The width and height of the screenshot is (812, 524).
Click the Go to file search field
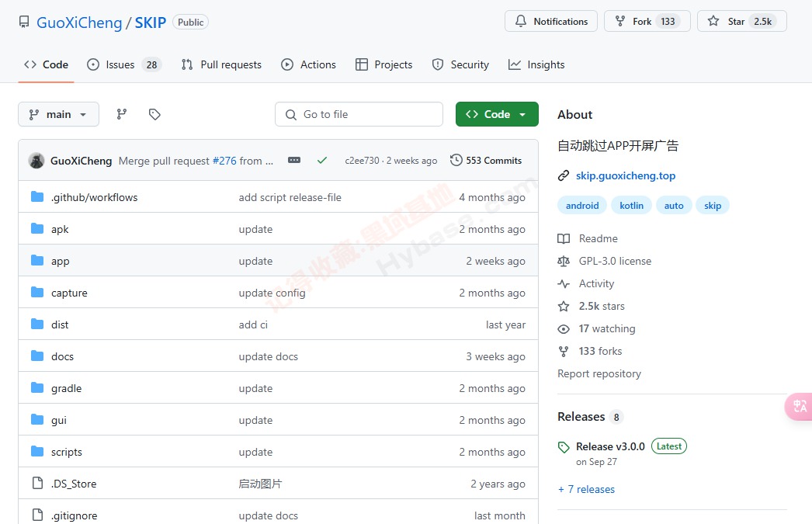pos(359,114)
